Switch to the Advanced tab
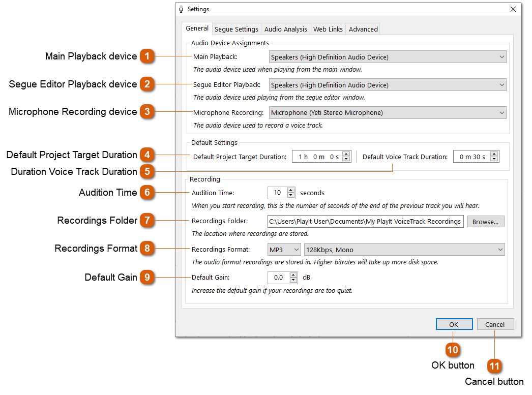The height and width of the screenshot is (395, 532). click(363, 29)
